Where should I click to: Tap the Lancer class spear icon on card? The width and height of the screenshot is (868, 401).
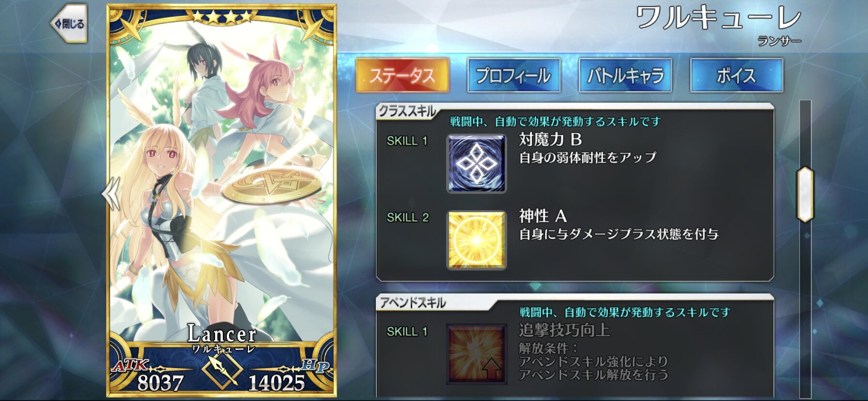click(221, 371)
